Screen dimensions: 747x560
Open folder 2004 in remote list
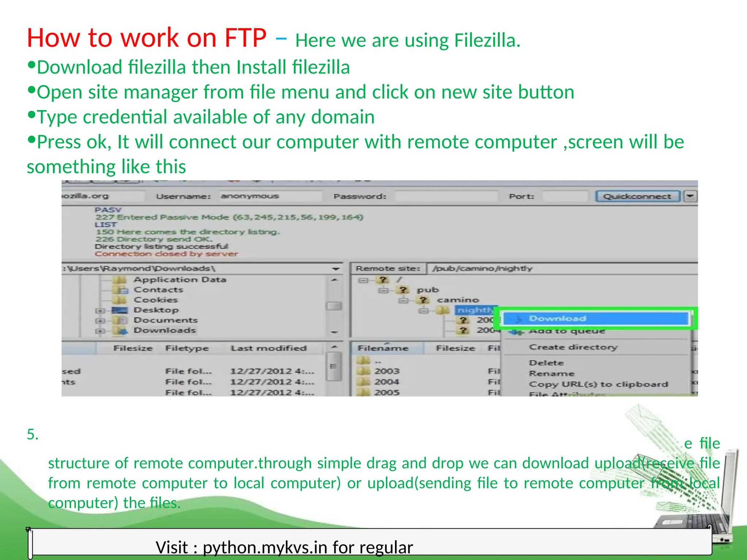(387, 382)
